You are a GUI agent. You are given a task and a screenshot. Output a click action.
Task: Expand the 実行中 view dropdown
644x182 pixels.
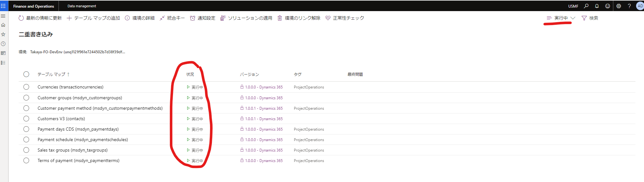pyautogui.click(x=561, y=18)
